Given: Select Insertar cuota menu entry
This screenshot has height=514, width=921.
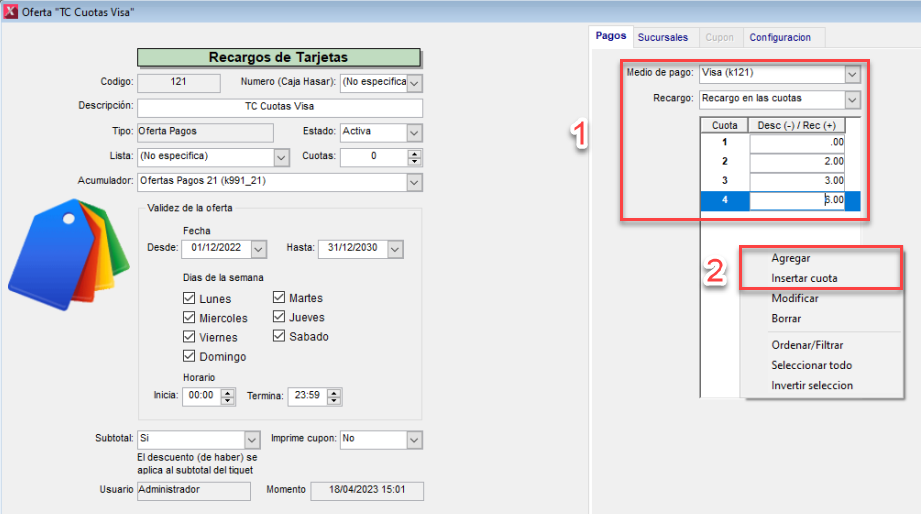Looking at the screenshot, I should [x=804, y=278].
